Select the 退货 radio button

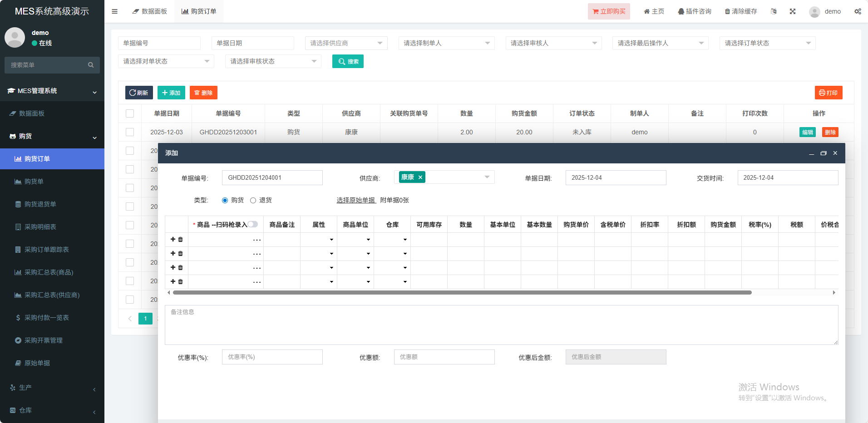tap(253, 200)
